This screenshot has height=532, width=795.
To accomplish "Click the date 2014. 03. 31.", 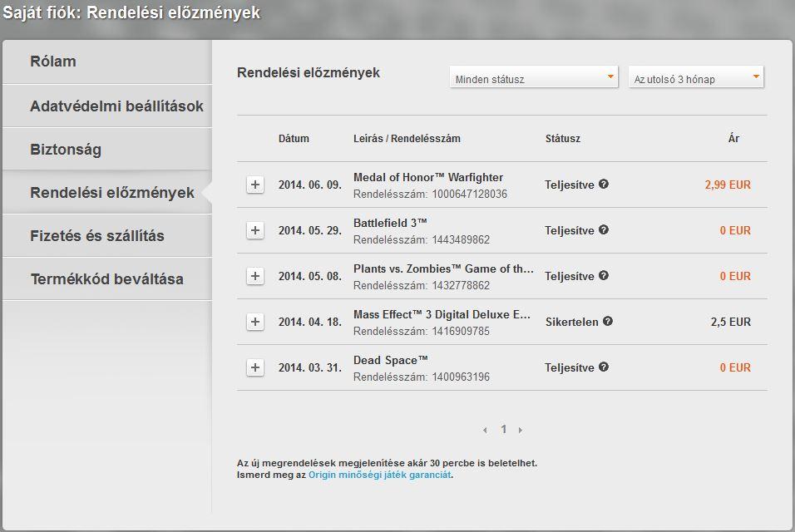I will pos(310,367).
